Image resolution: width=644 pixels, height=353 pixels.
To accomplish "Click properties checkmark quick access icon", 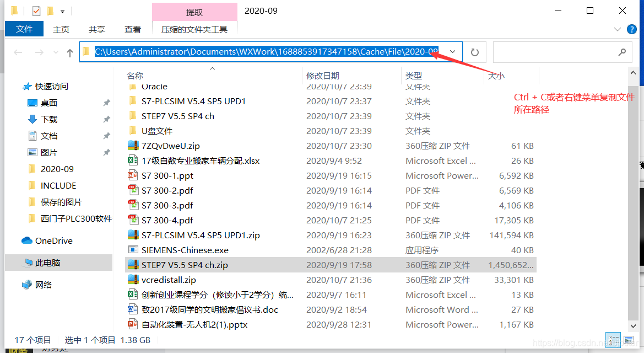I will pos(36,10).
